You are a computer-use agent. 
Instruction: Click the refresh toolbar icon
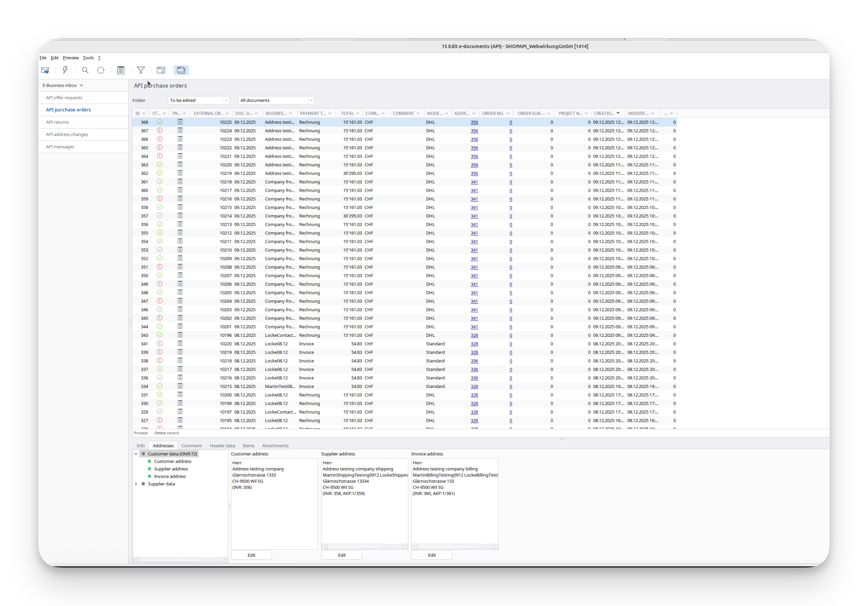click(x=100, y=70)
